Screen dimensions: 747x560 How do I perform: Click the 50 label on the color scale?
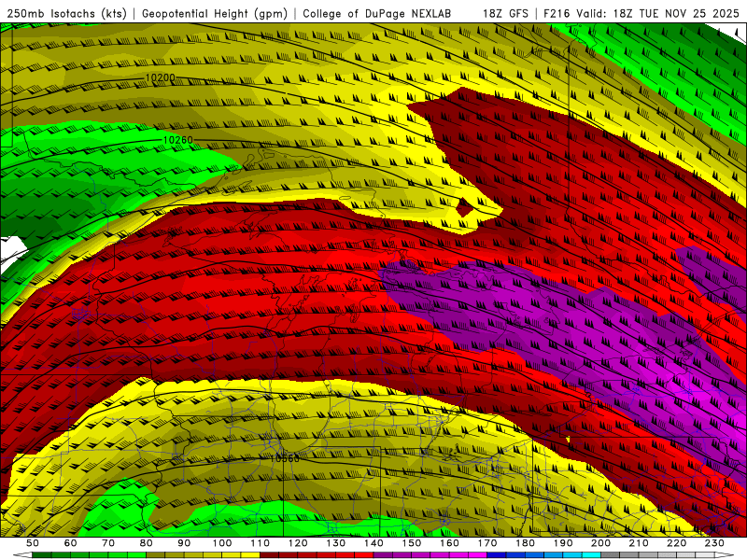click(33, 543)
